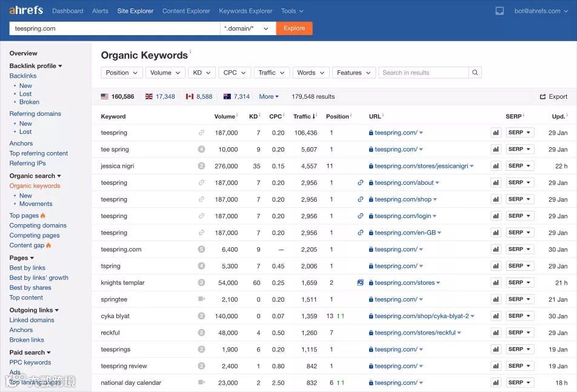The width and height of the screenshot is (577, 392).
Task: Click the ahrefs logo
Action: pos(26,10)
